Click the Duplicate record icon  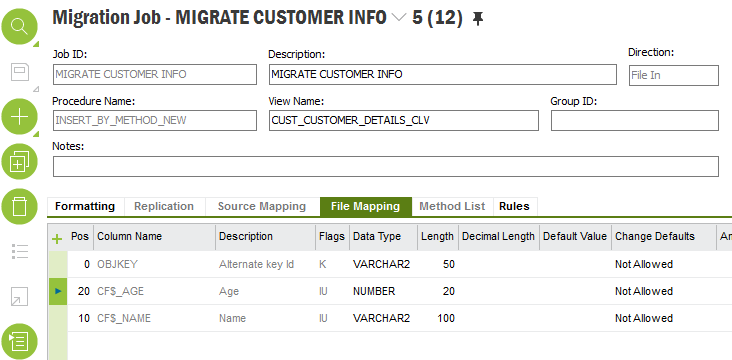(x=20, y=162)
